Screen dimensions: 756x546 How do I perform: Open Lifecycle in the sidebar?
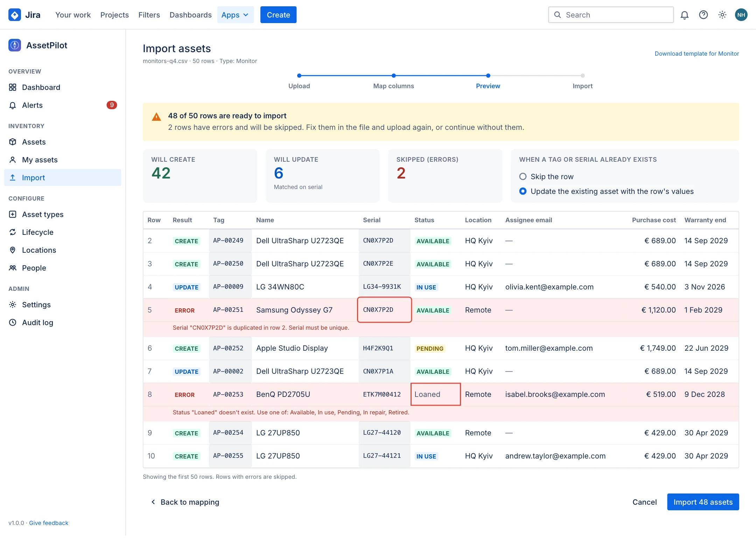point(63,232)
